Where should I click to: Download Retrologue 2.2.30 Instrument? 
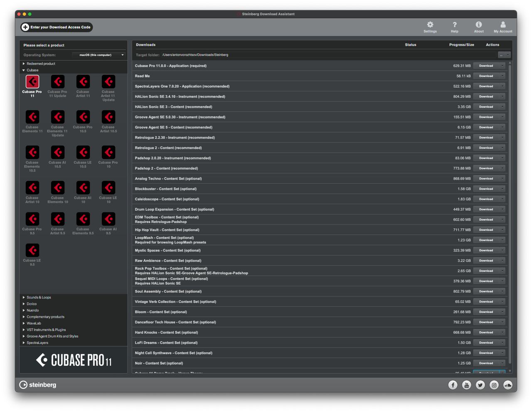[486, 138]
